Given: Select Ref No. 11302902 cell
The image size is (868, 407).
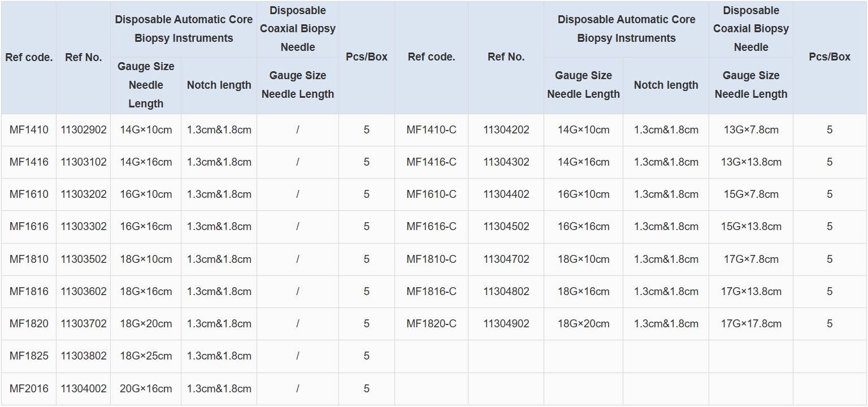Looking at the screenshot, I should (84, 129).
